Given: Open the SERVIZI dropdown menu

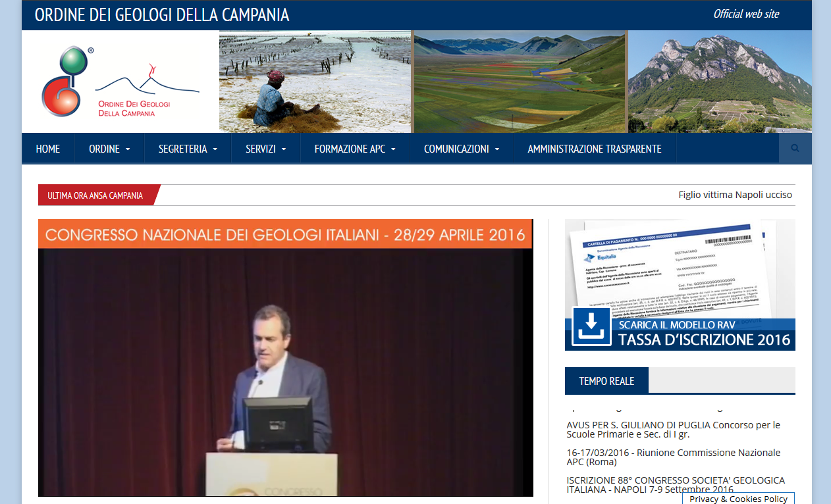Looking at the screenshot, I should click(x=265, y=149).
